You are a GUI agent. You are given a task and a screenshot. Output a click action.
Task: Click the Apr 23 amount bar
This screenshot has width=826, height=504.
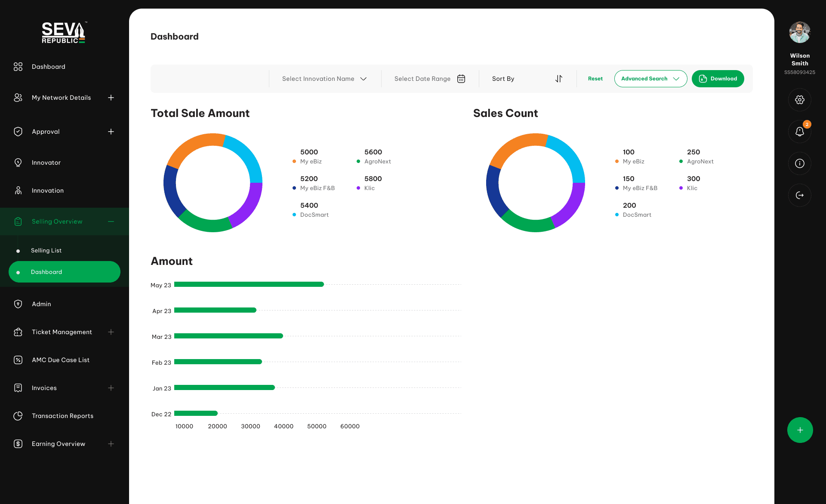click(215, 310)
